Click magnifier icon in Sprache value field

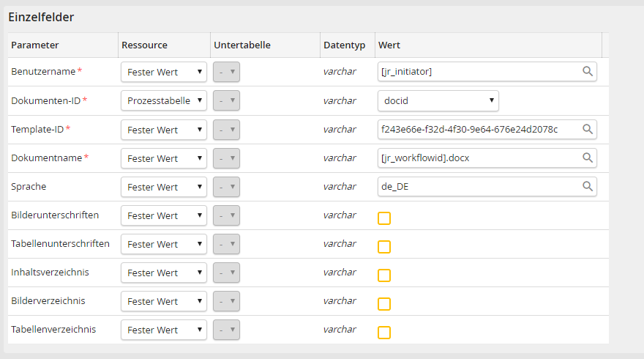pos(587,186)
